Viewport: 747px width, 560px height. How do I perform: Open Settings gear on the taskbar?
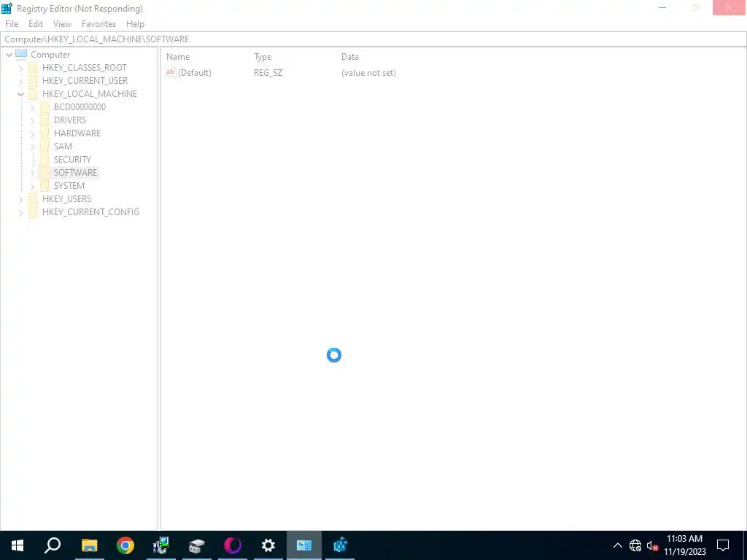(x=268, y=545)
